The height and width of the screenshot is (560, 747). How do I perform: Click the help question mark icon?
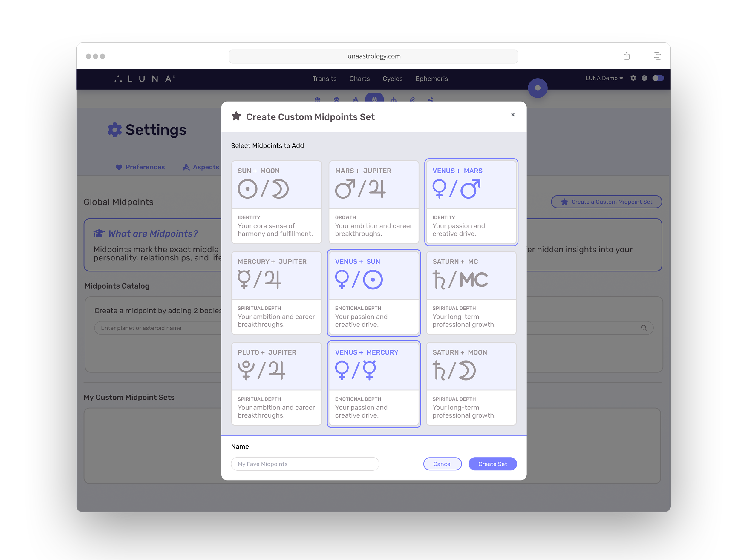tap(644, 78)
